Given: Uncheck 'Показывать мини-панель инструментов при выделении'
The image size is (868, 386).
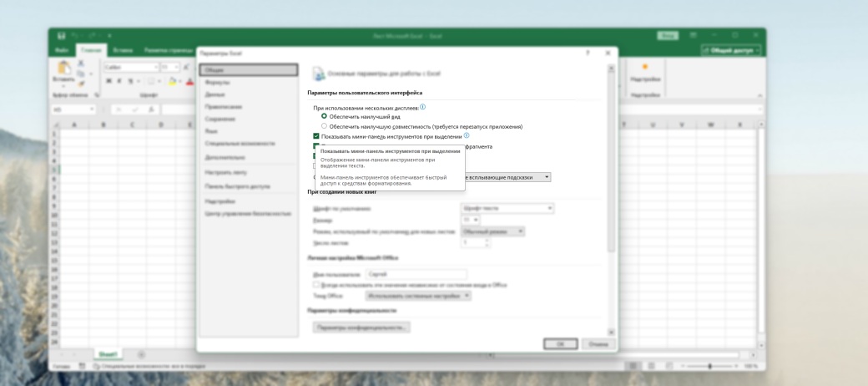Looking at the screenshot, I should (x=316, y=135).
